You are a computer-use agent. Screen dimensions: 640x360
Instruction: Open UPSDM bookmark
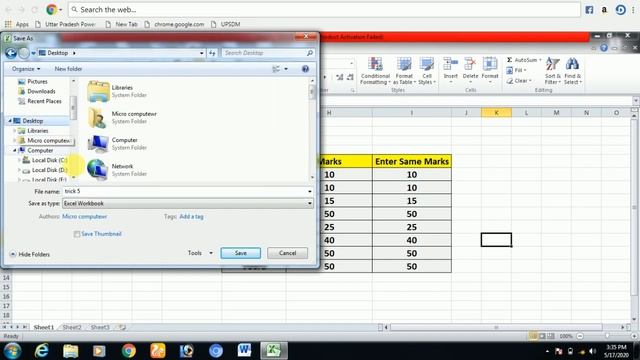click(226, 24)
